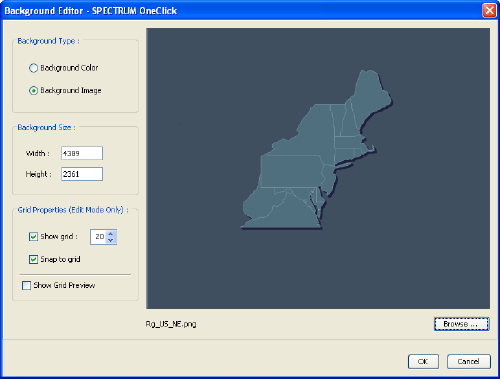Click the Width label text
The width and height of the screenshot is (500, 379).
tap(38, 153)
